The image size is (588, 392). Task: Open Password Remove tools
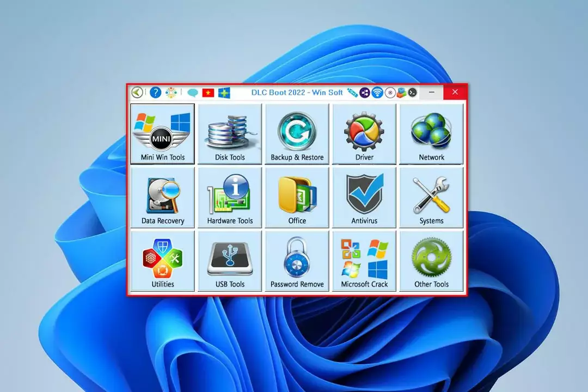(x=297, y=261)
